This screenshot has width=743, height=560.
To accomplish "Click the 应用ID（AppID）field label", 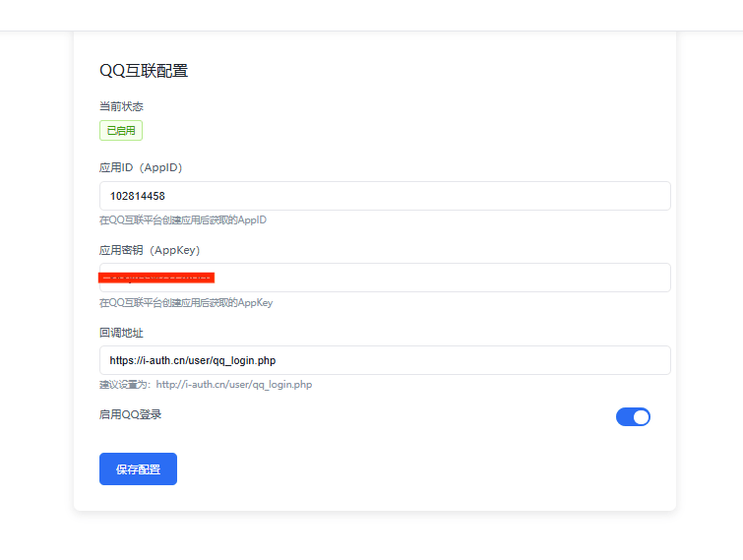I will [141, 167].
